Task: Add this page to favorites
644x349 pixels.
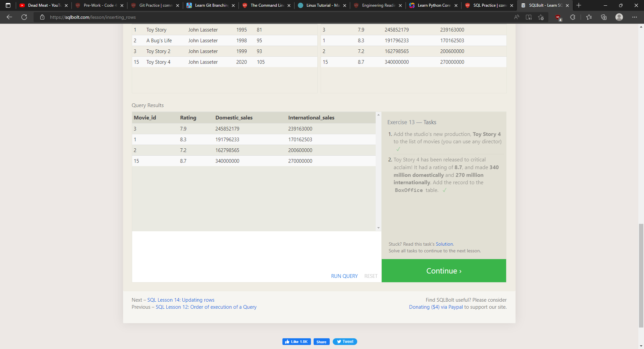Action: point(541,17)
